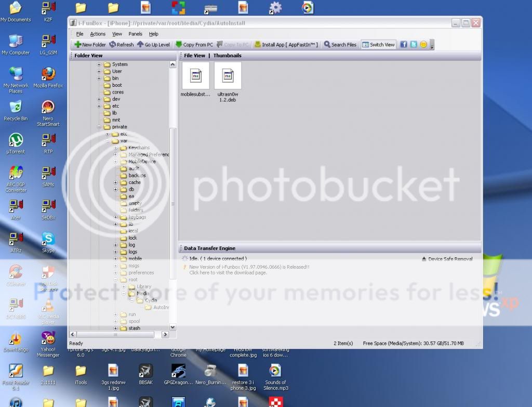Expand the log folder node
Image resolution: width=532 pixels, height=407 pixels.
click(115, 245)
